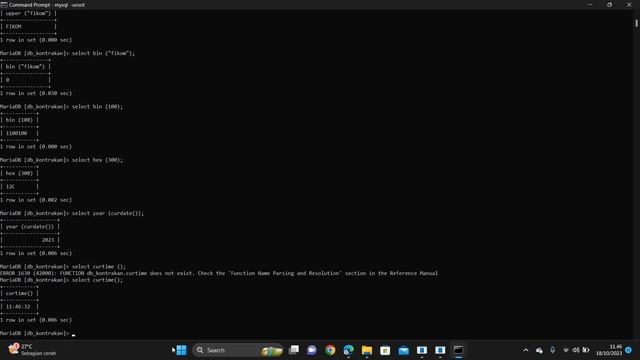Click the result value '1100100'
The height and width of the screenshot is (360, 640).
click(16, 133)
